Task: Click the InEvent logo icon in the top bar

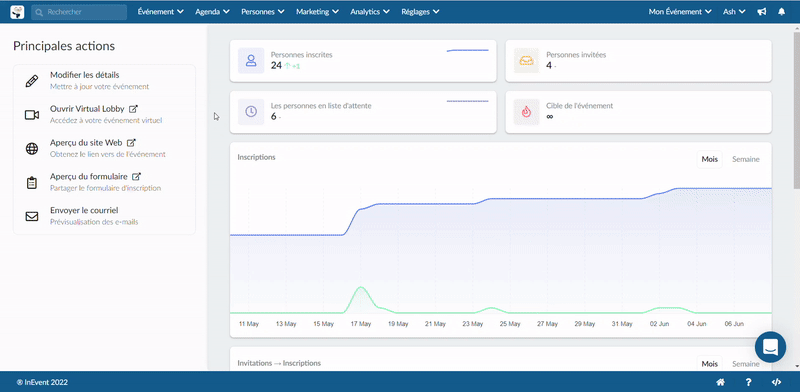Action: pyautogui.click(x=17, y=12)
